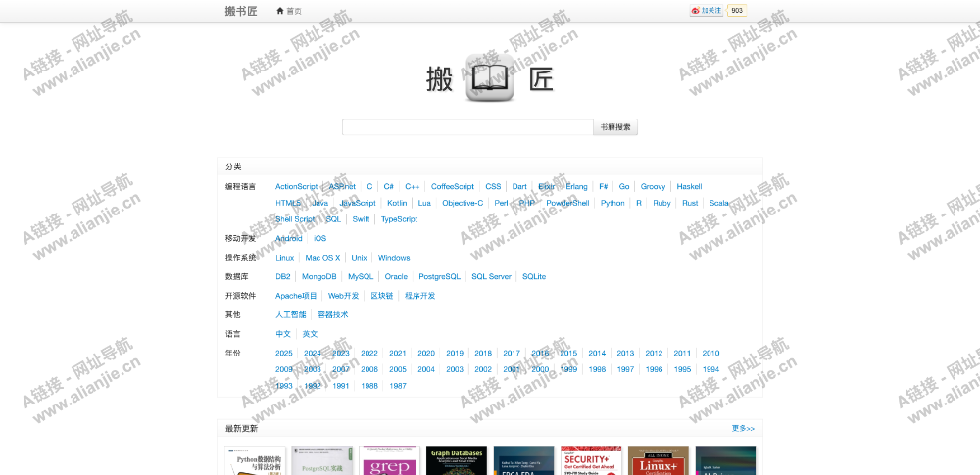Select the ActionScript category
Screen dimensions: 980x475
tap(296, 186)
